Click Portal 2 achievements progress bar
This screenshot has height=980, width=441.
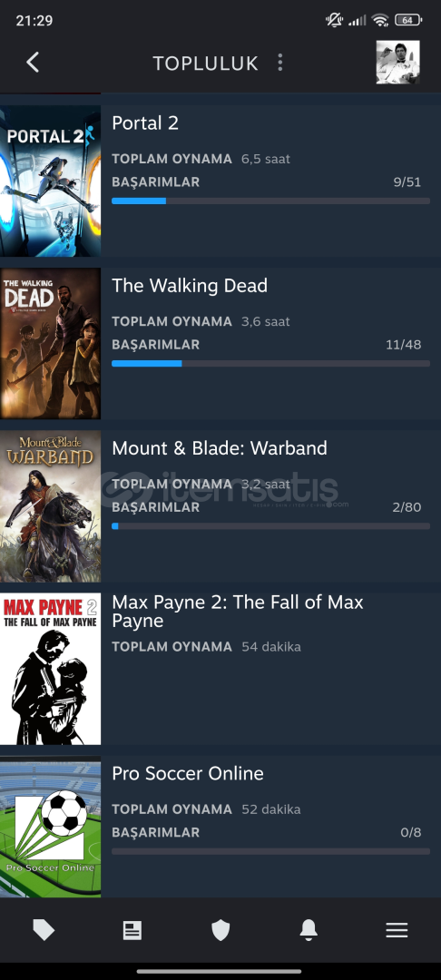tap(270, 201)
